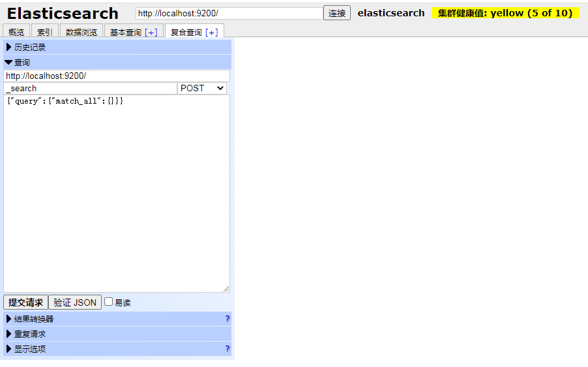Add new 基本查询 tab with [+]

(x=151, y=33)
